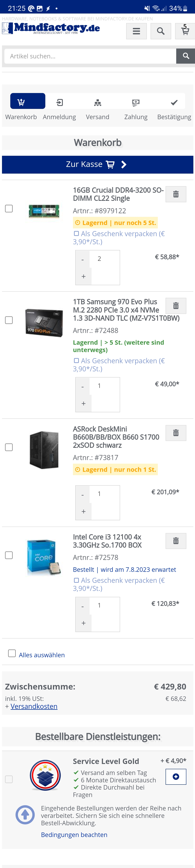Open the cart icon showing 5 items
Viewport: 195px width, 868px height.
coord(185,31)
